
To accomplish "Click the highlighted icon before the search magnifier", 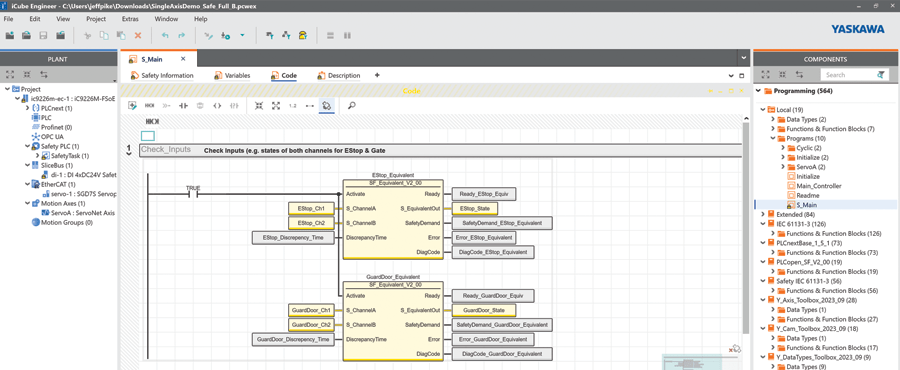I will tap(327, 106).
